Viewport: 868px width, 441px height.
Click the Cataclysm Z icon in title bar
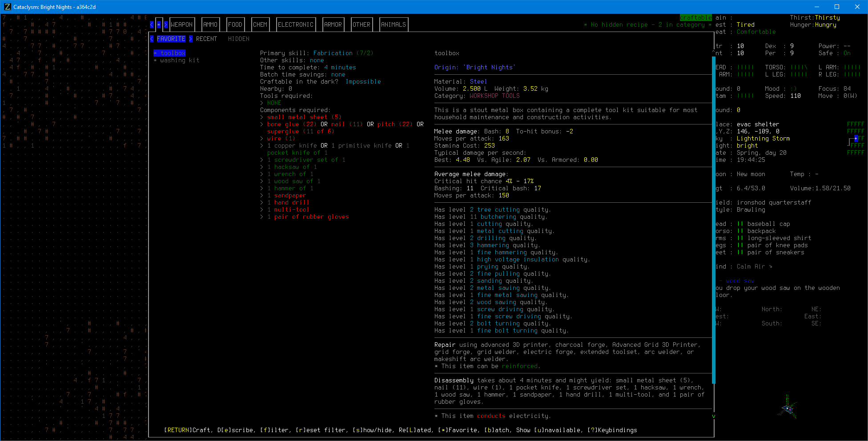7,7
